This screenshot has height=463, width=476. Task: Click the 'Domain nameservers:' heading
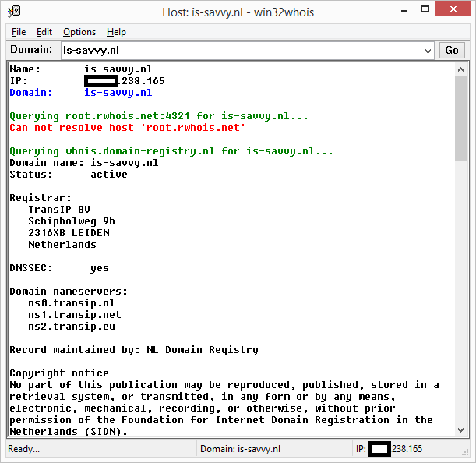69,292
